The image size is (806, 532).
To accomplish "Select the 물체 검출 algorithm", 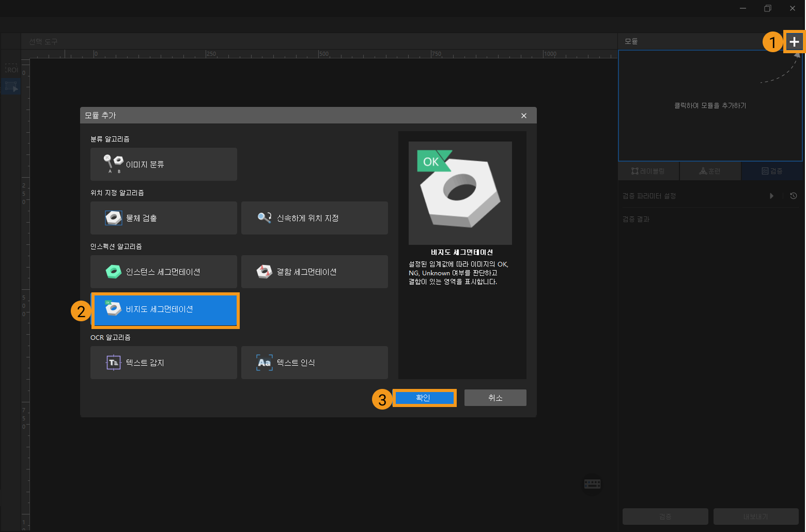I will pyautogui.click(x=164, y=218).
